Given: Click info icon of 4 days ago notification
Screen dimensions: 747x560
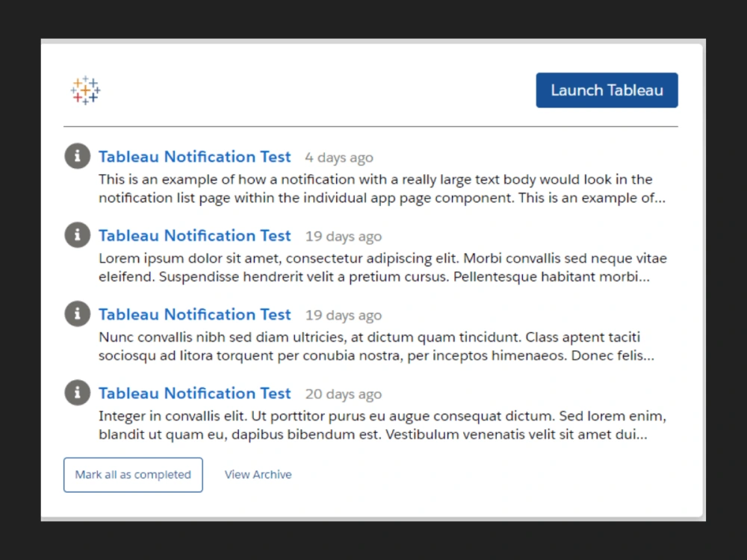Looking at the screenshot, I should pos(77,156).
